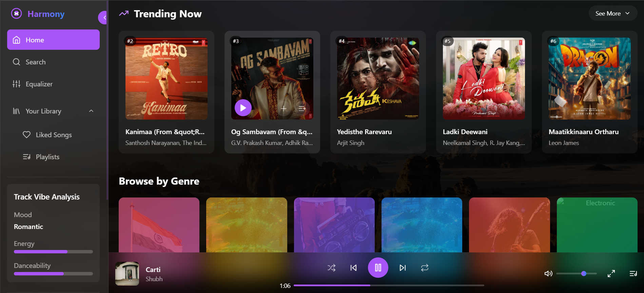Open the Ladki Deewani album cover
Viewport: 644px width, 293px height.
click(484, 79)
